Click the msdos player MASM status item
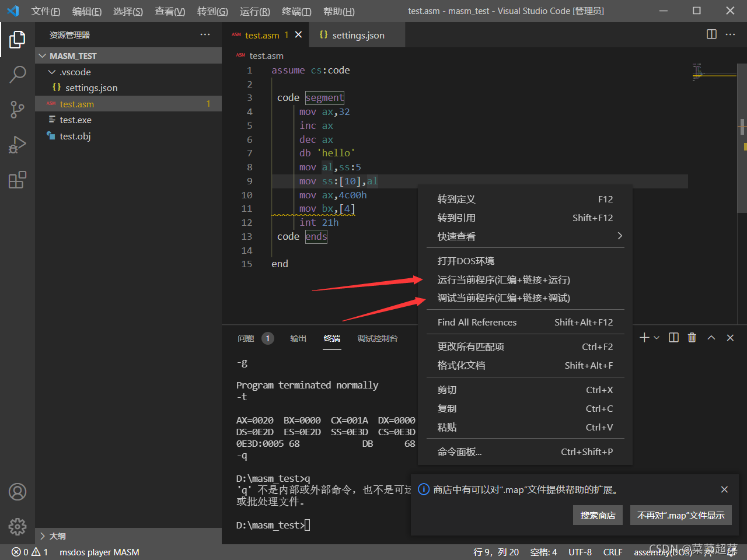Image resolution: width=747 pixels, height=560 pixels. click(x=99, y=552)
